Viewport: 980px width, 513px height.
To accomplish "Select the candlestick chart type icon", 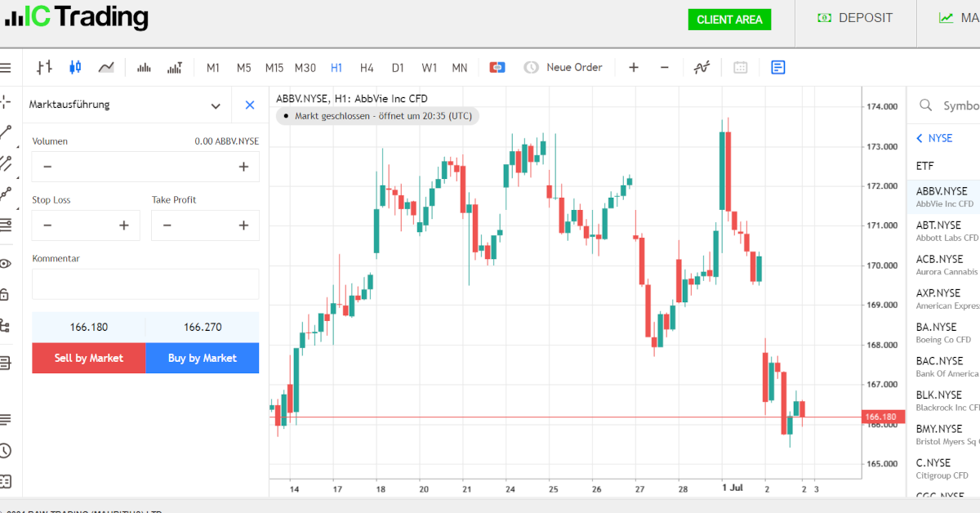I will (75, 68).
